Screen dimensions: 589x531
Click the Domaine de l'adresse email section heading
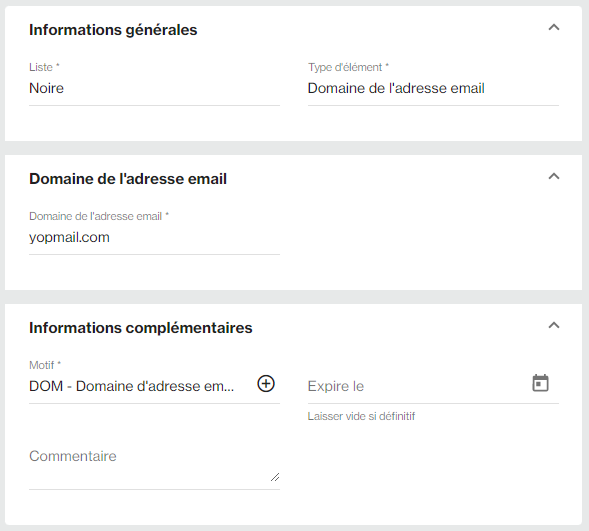[x=128, y=179]
